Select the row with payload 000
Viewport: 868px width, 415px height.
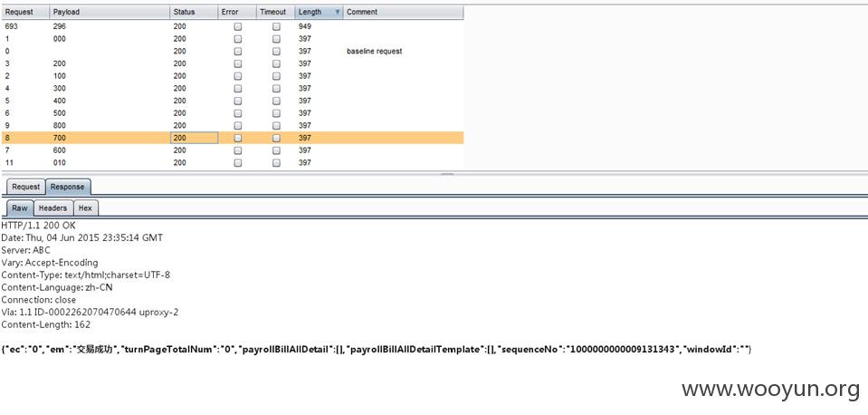tap(232, 39)
